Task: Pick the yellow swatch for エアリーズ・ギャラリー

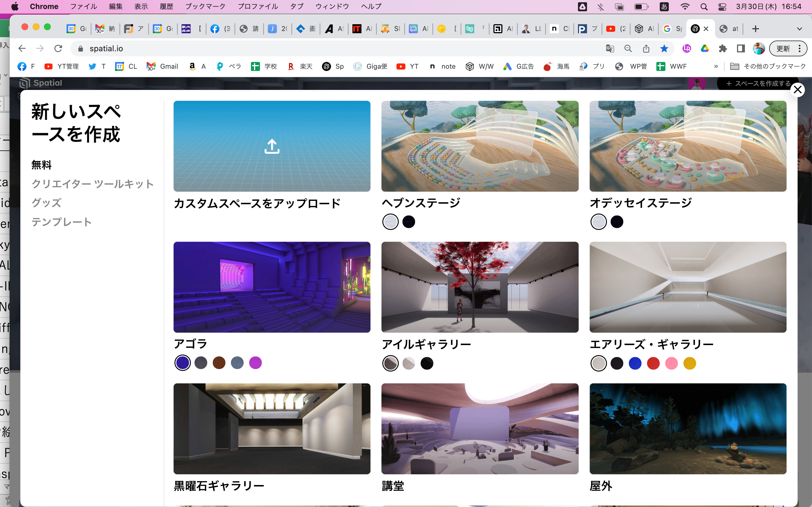Action: 690,363
